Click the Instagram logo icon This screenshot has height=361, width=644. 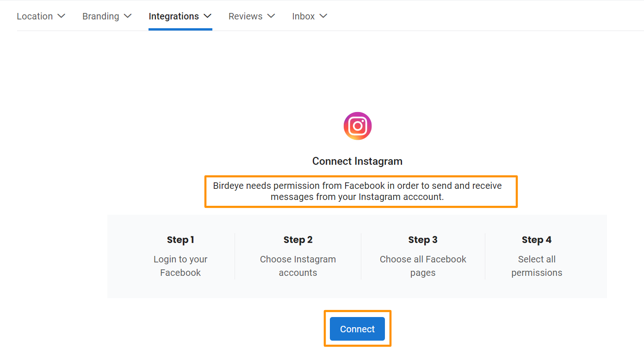[x=357, y=126]
